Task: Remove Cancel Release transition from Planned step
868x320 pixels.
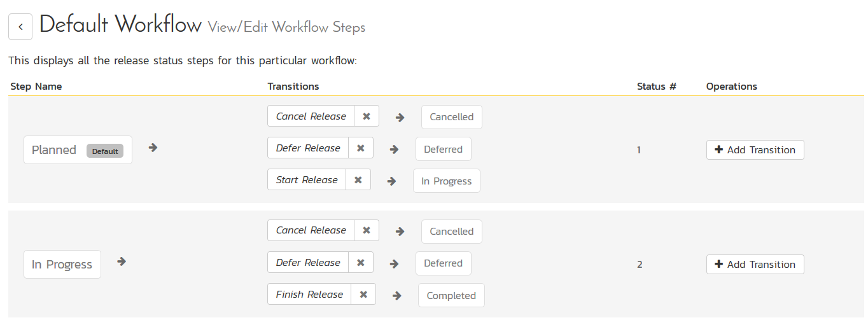Action: [367, 116]
